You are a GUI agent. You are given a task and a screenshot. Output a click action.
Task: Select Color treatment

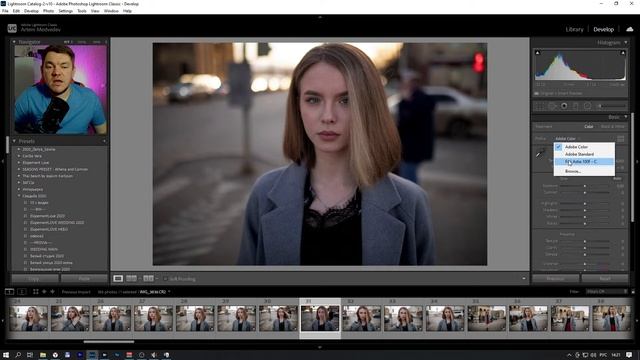point(589,127)
